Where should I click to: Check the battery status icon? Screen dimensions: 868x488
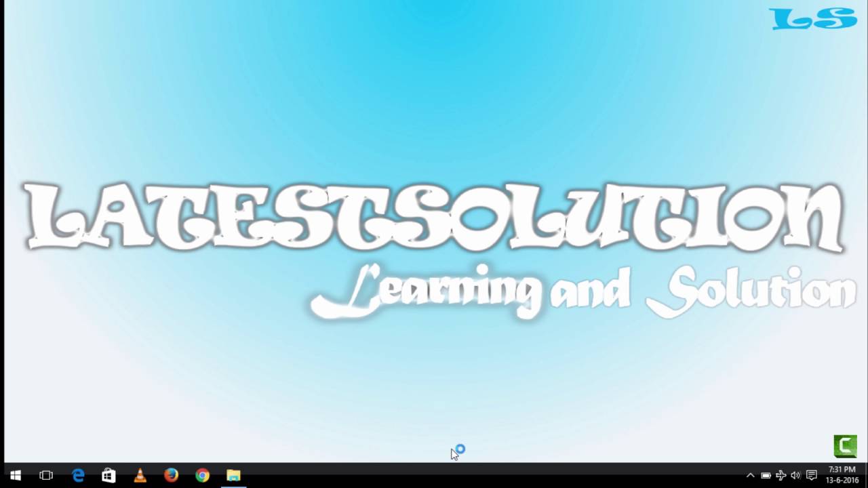click(766, 476)
